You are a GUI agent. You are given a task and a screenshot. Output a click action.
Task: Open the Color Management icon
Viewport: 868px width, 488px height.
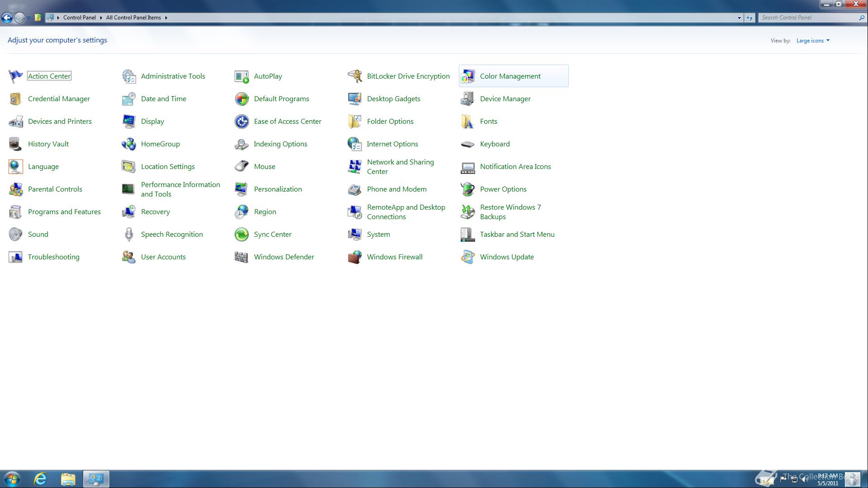pos(467,76)
